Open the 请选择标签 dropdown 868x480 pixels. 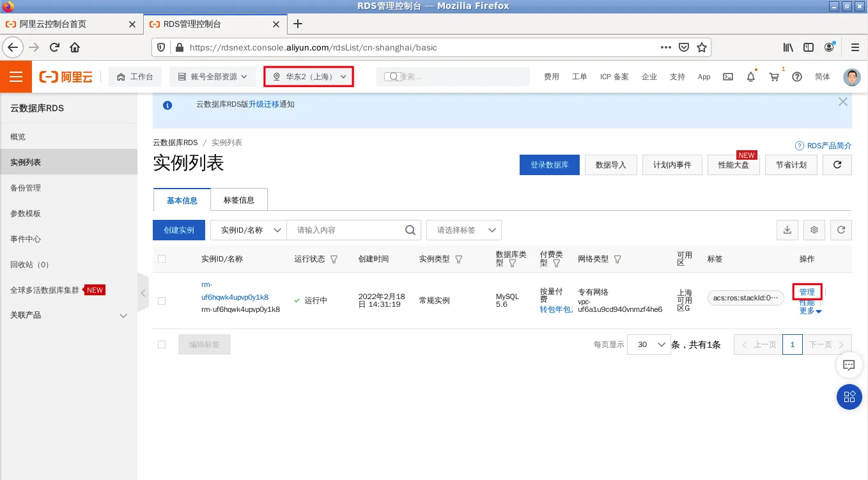(x=464, y=230)
